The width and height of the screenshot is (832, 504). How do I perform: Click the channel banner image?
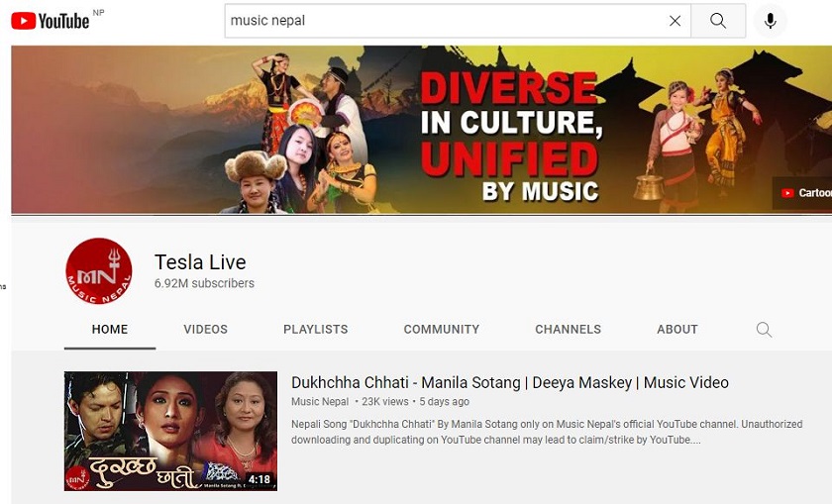point(421,130)
